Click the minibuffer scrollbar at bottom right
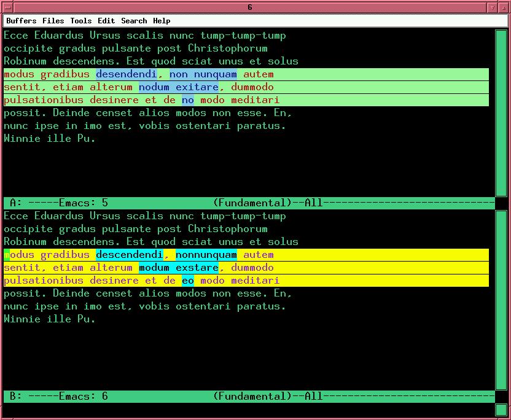 501,409
